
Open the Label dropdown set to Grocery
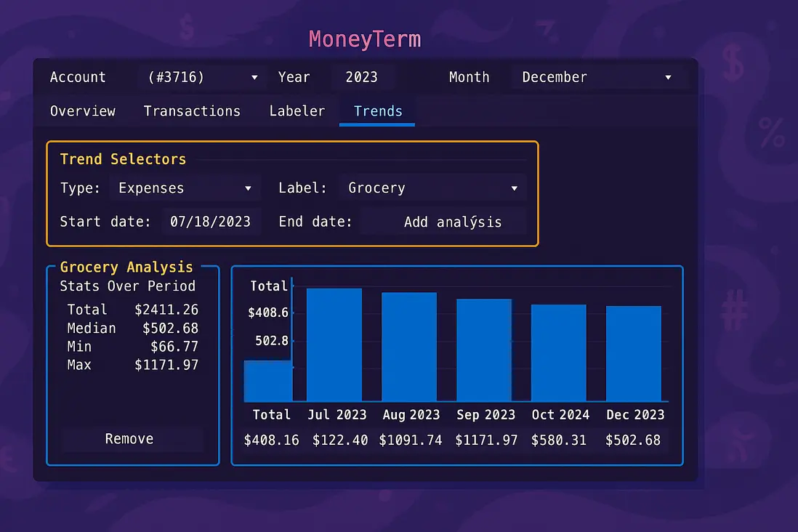[x=432, y=188]
